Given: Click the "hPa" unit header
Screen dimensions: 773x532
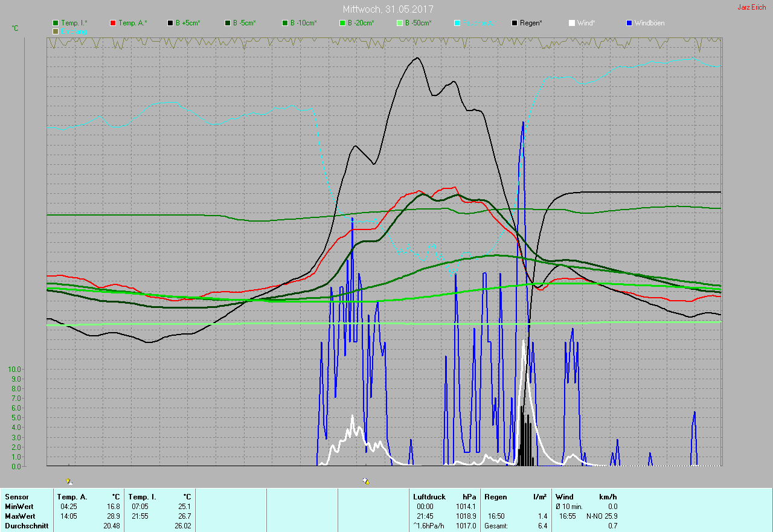Looking at the screenshot, I should pyautogui.click(x=469, y=497).
